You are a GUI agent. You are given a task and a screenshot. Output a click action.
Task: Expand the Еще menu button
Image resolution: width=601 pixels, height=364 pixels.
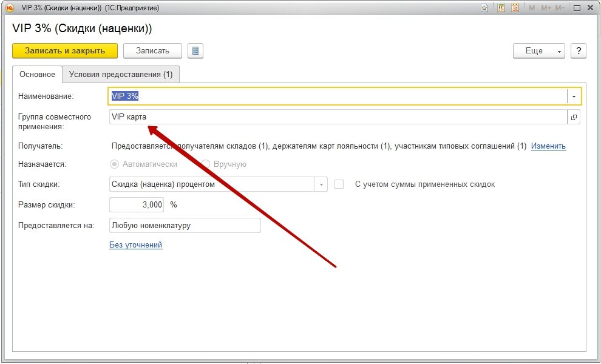click(x=539, y=51)
